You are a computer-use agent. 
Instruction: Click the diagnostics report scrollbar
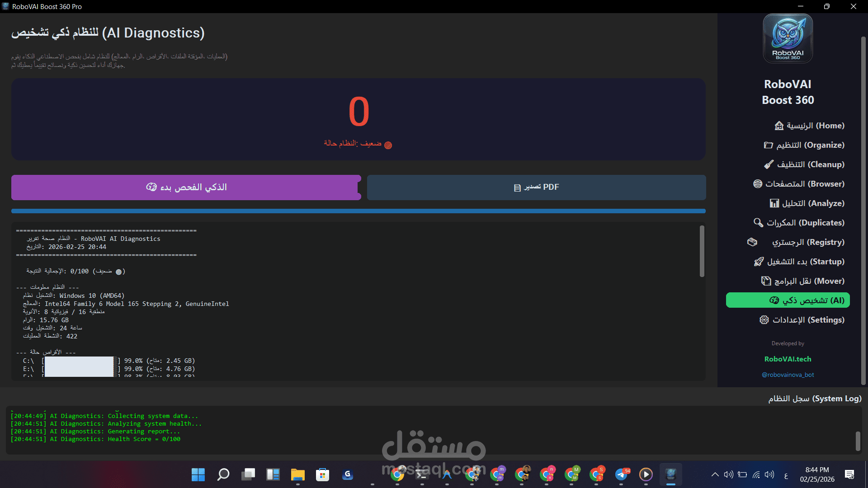(x=702, y=251)
